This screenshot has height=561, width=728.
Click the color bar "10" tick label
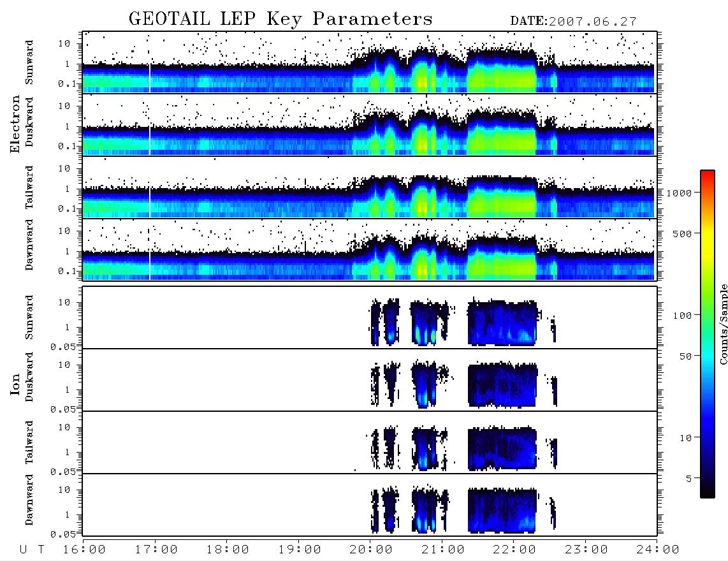pos(686,438)
